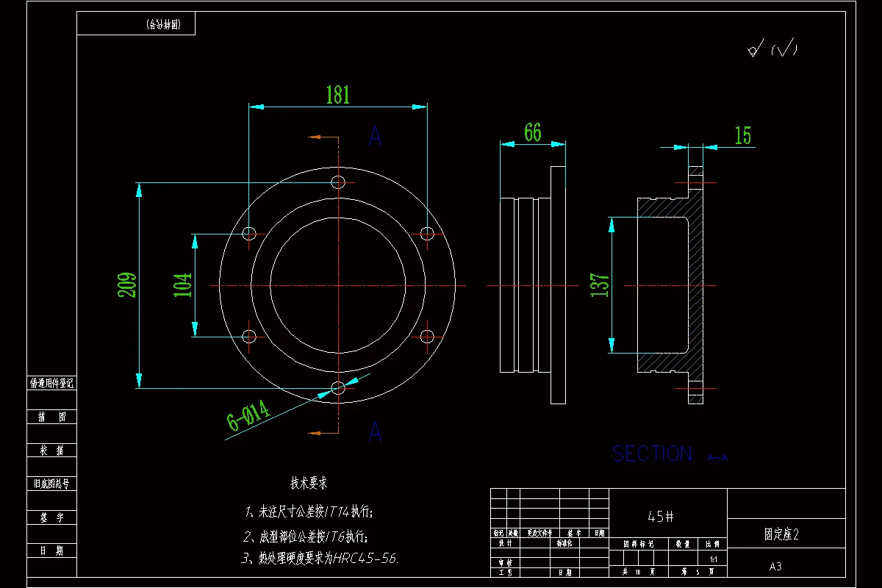The width and height of the screenshot is (882, 588).
Task: Click the 设计 cell in title block
Action: 505,544
